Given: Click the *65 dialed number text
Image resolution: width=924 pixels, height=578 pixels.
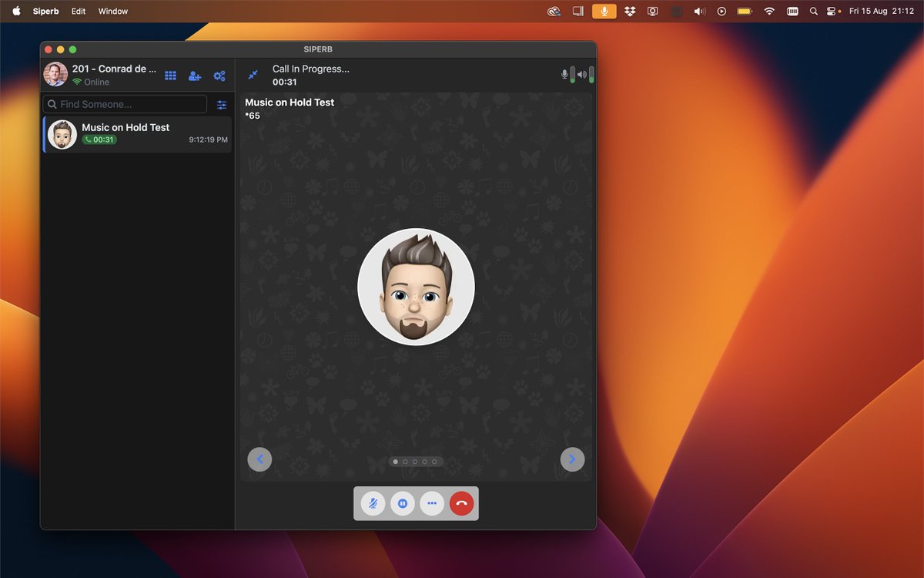Looking at the screenshot, I should point(253,116).
